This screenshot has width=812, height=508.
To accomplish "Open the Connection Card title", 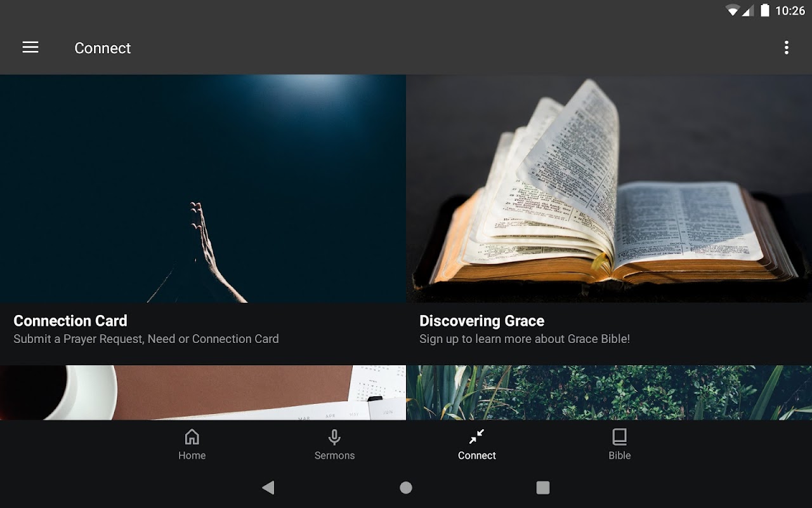I will tap(70, 321).
